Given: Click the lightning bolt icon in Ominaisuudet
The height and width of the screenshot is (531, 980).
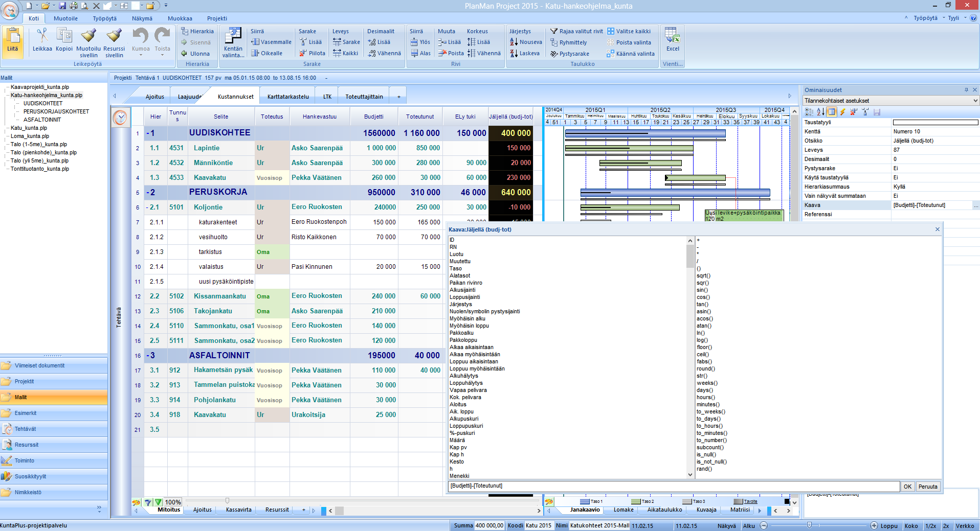Looking at the screenshot, I should click(x=842, y=112).
